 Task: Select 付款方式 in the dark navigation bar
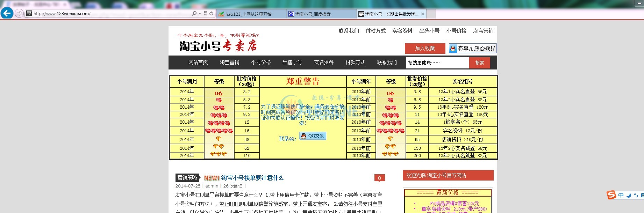pyautogui.click(x=355, y=62)
